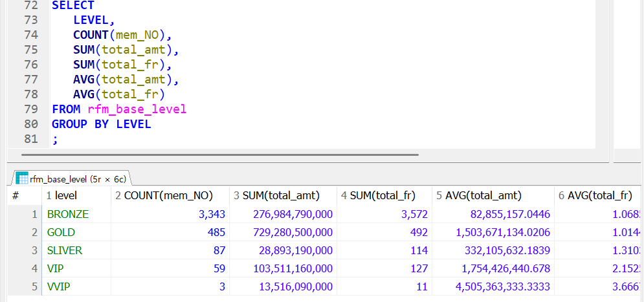
Task: Sort by the level column header
Action: click(76, 196)
